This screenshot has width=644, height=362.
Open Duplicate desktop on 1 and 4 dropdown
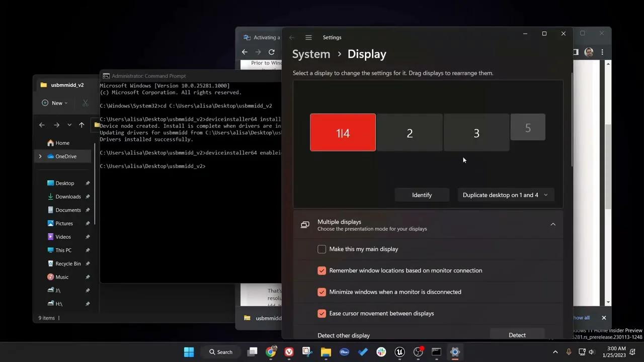point(505,195)
